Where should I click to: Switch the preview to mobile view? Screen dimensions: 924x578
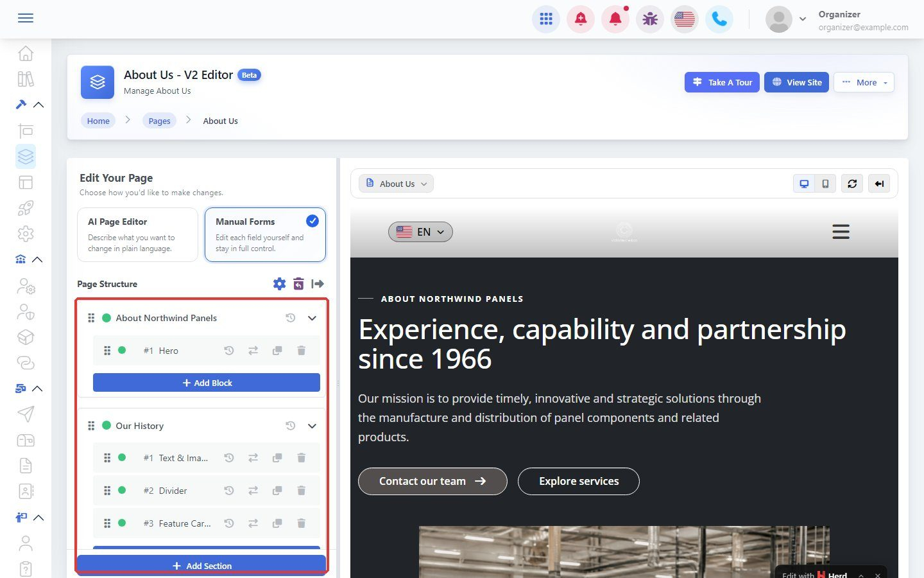coord(825,184)
